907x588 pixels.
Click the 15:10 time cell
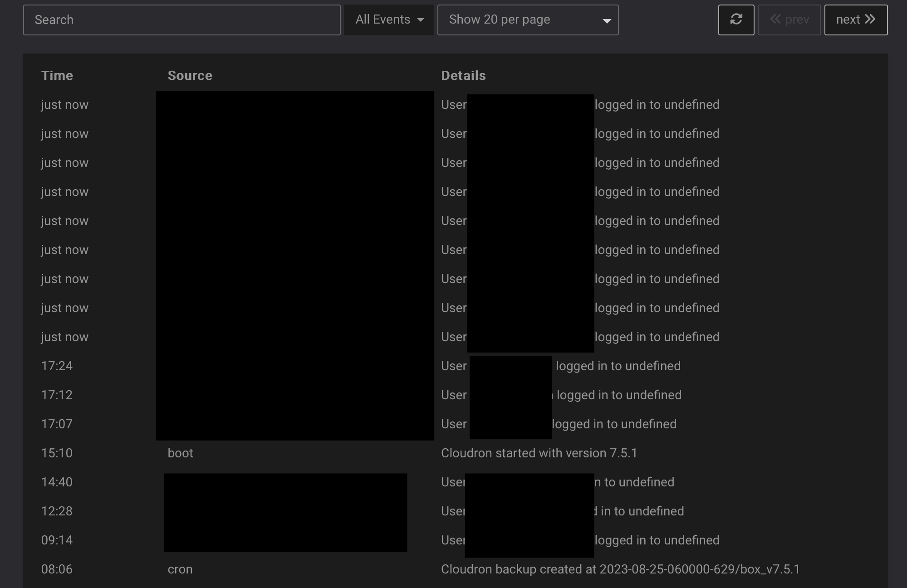[57, 453]
